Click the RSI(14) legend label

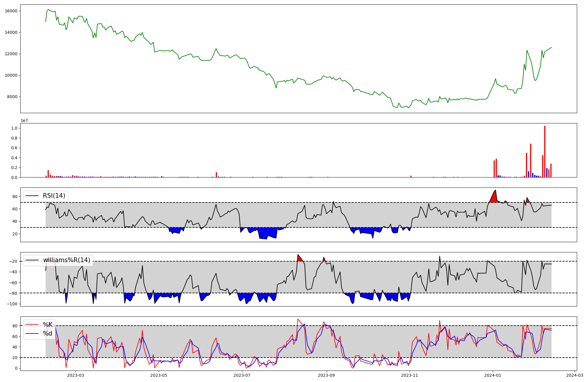[54, 196]
